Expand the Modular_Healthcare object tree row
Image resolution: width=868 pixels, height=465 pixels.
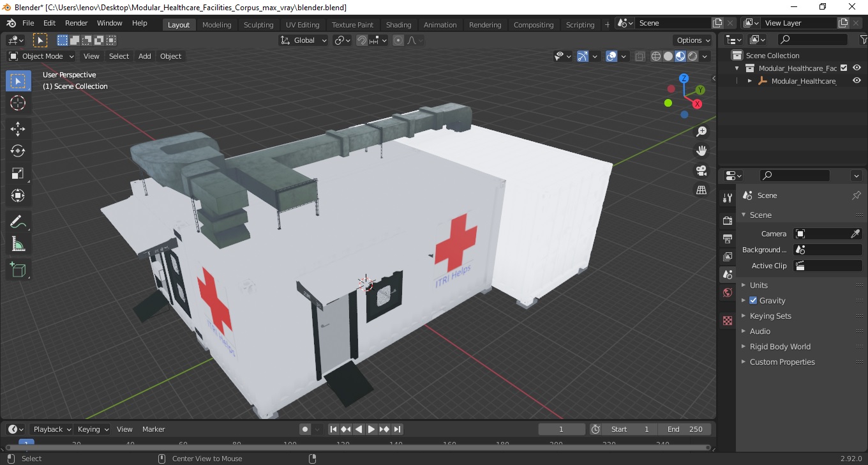tap(750, 81)
